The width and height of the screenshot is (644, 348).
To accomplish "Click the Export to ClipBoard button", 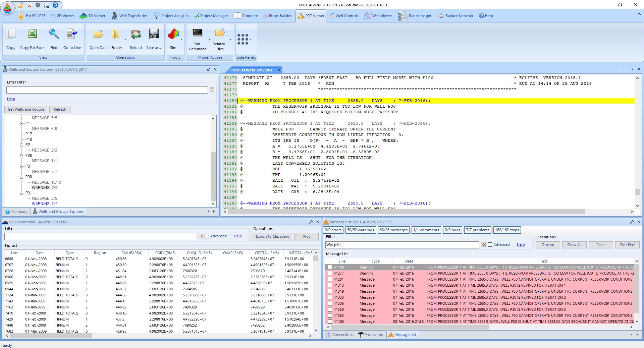I will point(272,236).
